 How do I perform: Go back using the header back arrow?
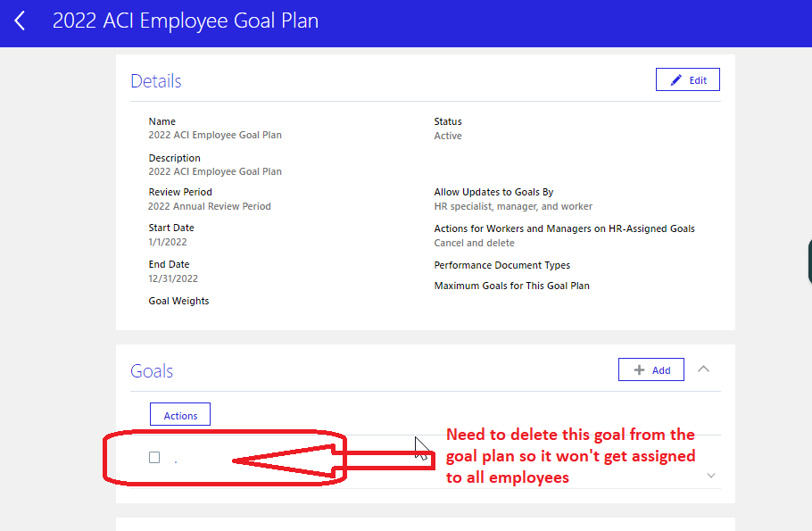(20, 21)
